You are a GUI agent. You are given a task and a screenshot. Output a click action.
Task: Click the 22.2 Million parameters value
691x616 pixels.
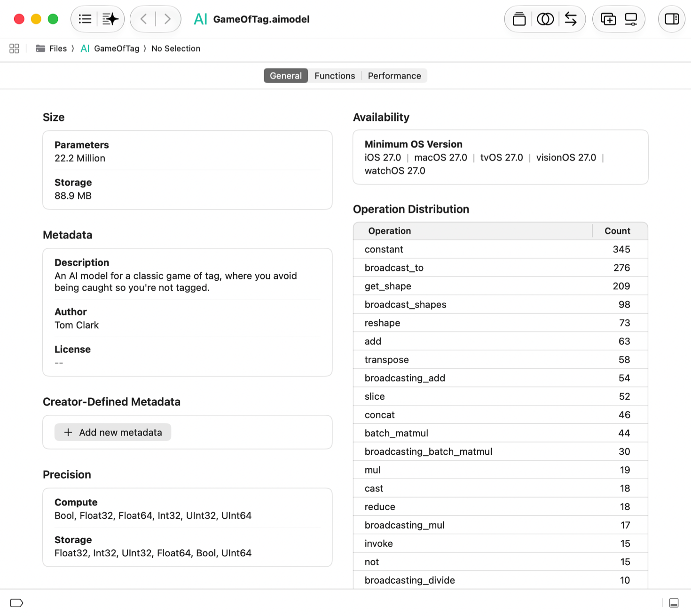(80, 158)
